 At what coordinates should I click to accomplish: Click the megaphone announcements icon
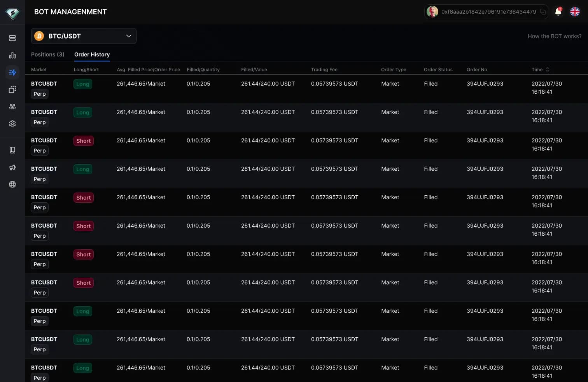click(x=12, y=167)
